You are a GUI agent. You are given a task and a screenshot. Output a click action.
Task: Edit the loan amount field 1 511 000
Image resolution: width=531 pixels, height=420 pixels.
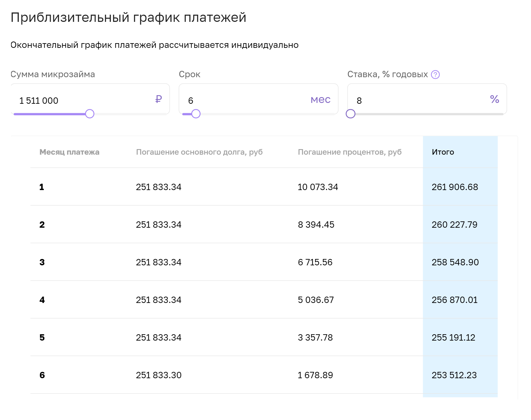pos(90,99)
